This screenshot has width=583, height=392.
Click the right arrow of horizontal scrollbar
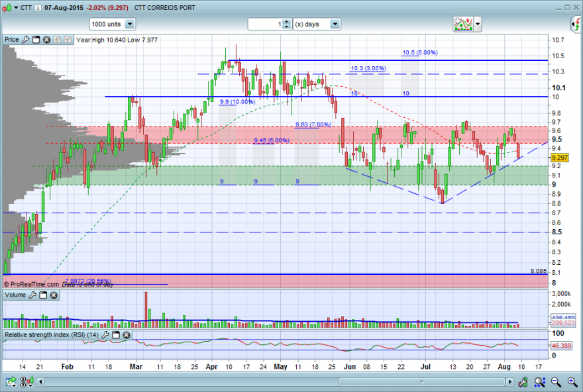[x=509, y=381]
